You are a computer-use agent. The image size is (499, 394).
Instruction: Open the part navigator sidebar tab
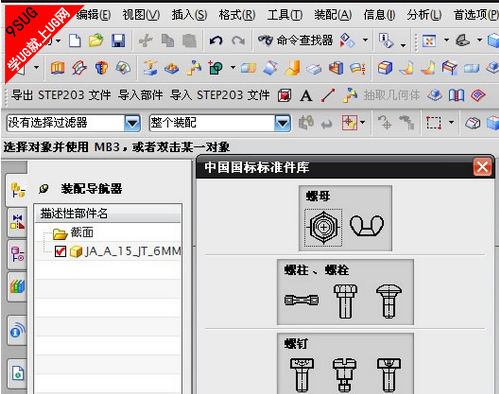pos(17,255)
